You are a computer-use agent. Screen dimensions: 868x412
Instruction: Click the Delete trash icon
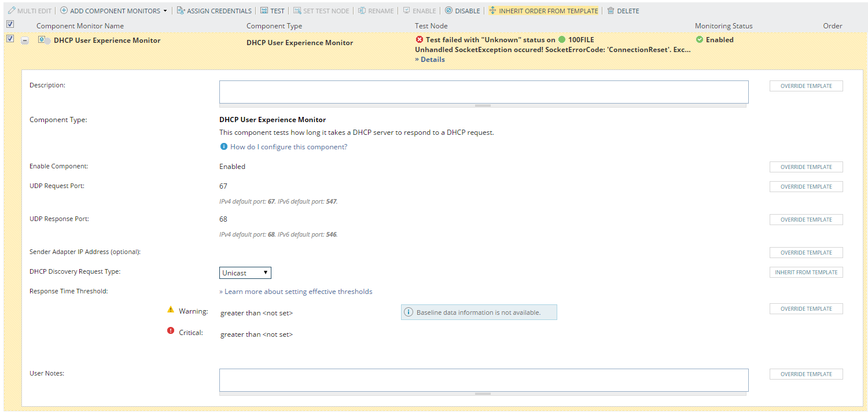[610, 10]
